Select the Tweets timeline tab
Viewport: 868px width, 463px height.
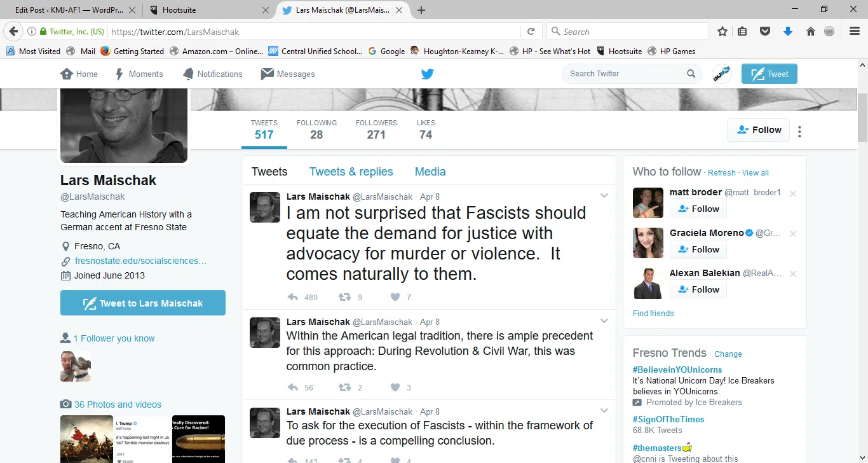point(269,172)
